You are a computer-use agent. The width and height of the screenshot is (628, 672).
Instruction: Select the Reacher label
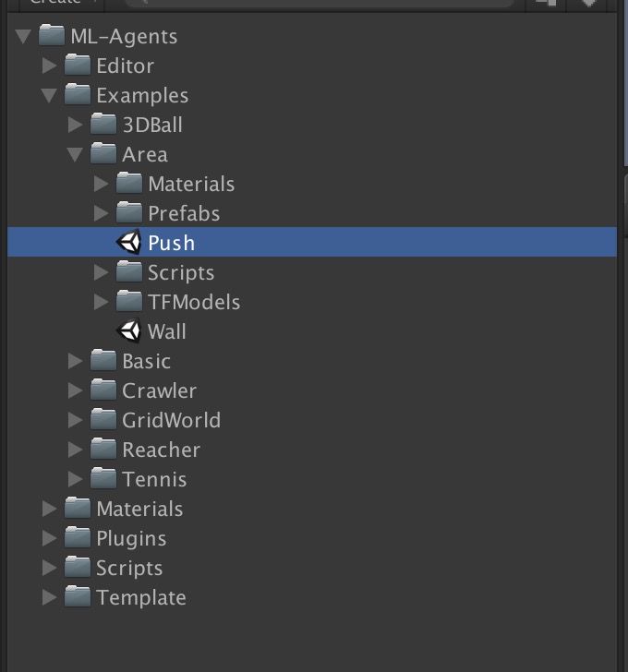(162, 450)
